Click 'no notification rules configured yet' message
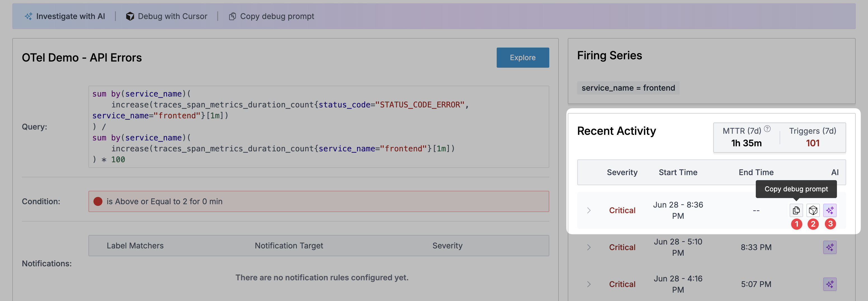This screenshot has height=301, width=868. click(322, 278)
